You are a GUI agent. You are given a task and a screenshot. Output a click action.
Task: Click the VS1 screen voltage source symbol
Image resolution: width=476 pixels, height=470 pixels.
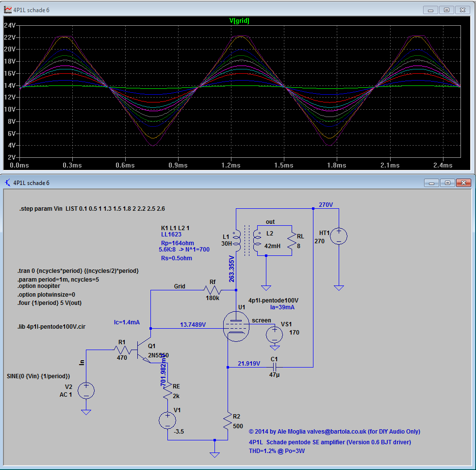click(x=275, y=335)
